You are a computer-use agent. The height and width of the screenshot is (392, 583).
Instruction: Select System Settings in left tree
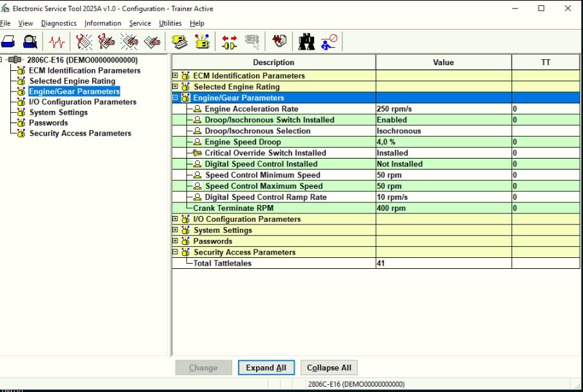click(x=58, y=112)
